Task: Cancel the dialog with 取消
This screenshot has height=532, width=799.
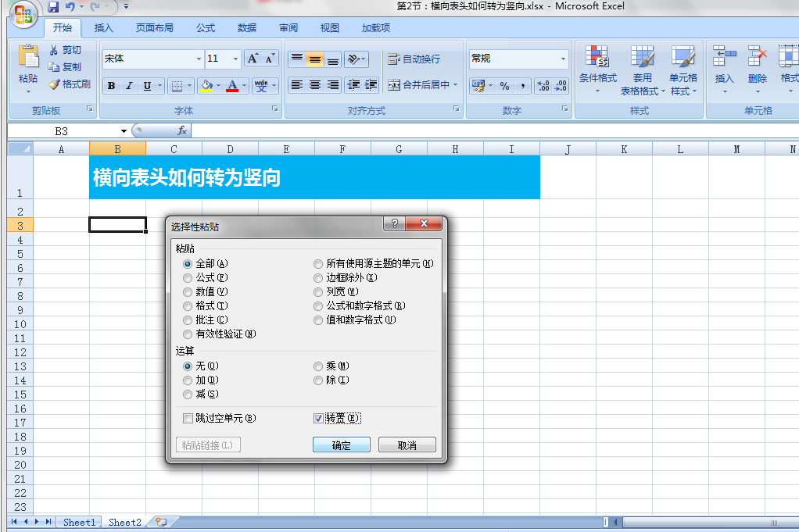Action: (407, 445)
